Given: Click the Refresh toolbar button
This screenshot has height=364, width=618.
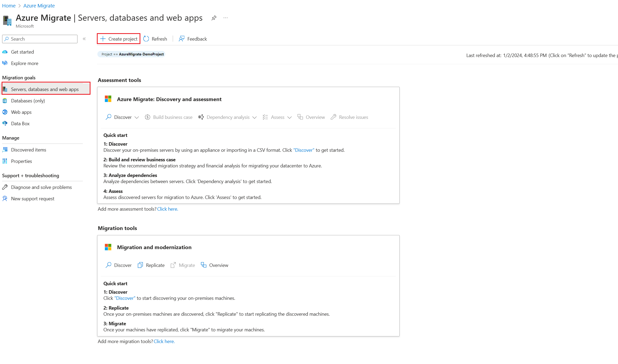Looking at the screenshot, I should tap(155, 38).
